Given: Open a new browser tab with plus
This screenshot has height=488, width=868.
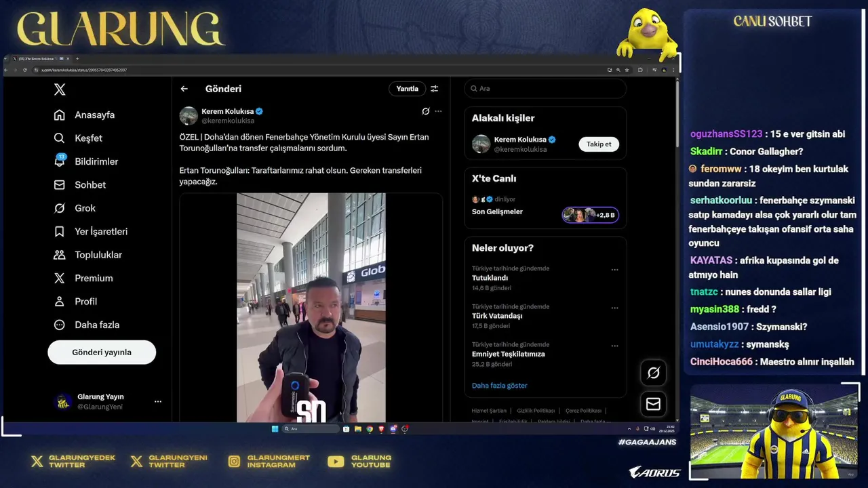Looking at the screenshot, I should click(77, 59).
